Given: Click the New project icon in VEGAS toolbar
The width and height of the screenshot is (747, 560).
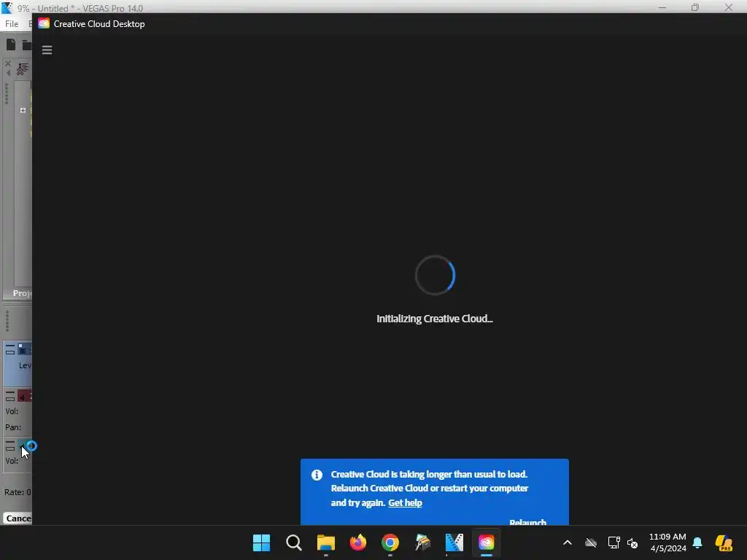Looking at the screenshot, I should [11, 44].
